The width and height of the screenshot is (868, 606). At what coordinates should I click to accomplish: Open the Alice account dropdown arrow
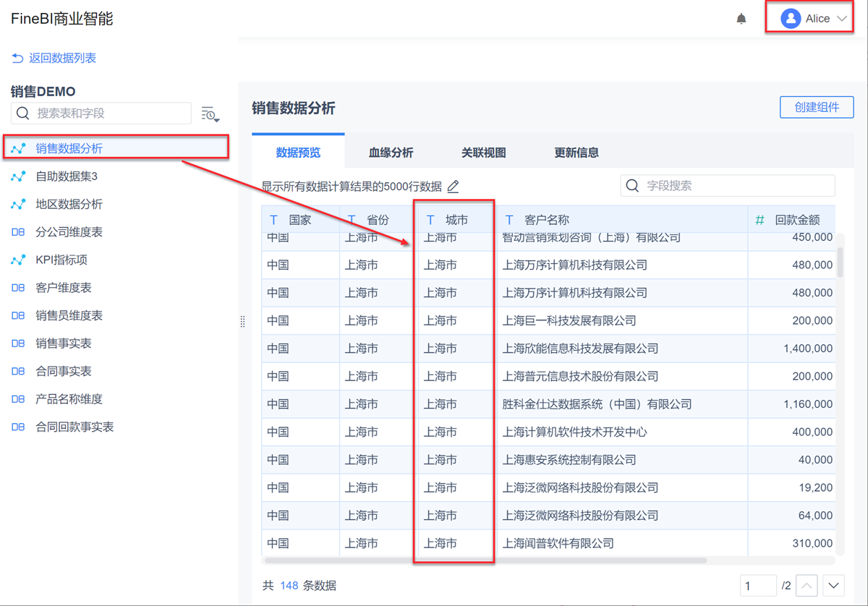click(842, 19)
